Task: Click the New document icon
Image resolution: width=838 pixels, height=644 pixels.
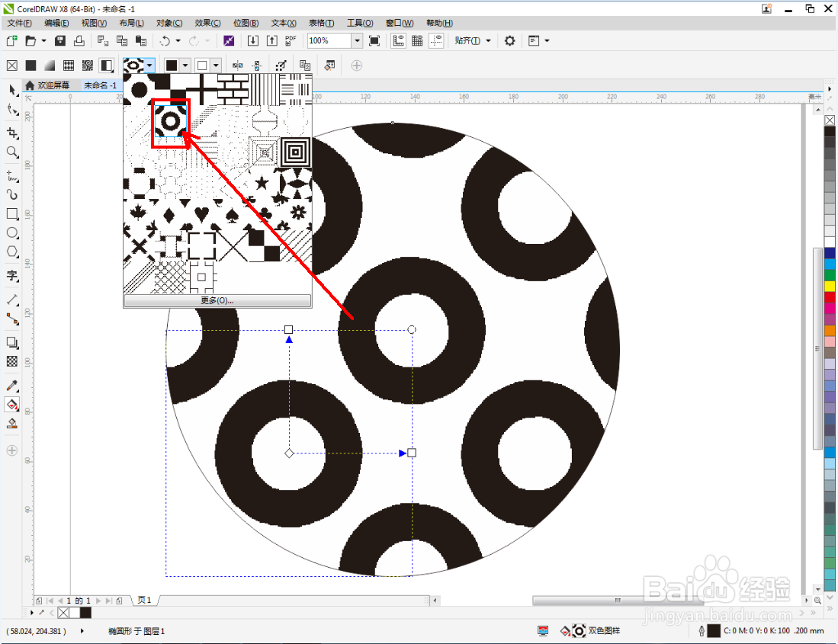Action: [11, 40]
